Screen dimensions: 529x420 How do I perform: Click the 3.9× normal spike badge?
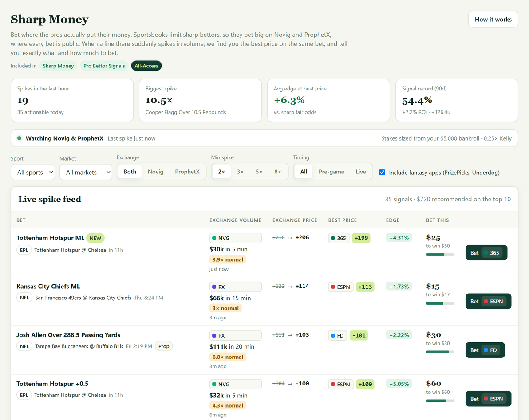click(228, 259)
